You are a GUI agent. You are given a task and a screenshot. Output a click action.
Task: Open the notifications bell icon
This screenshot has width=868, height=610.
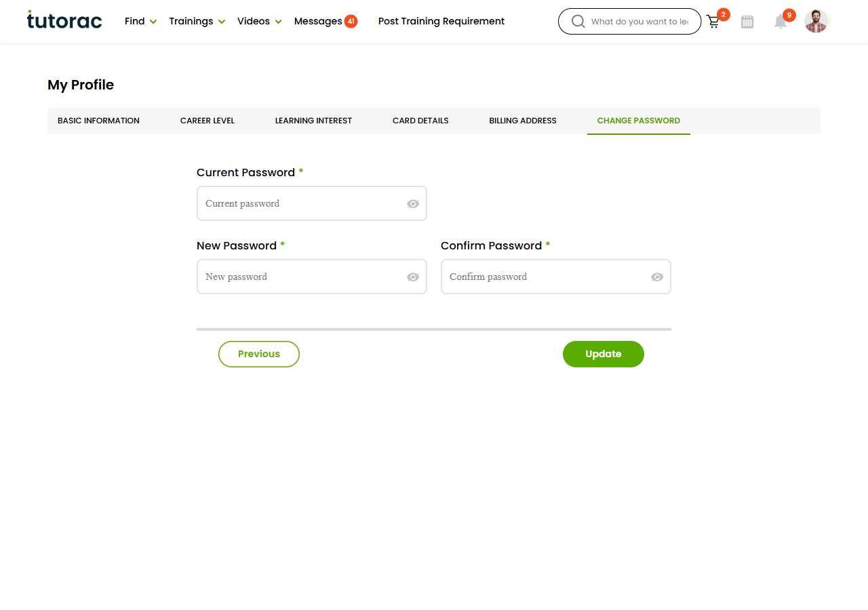pos(781,22)
